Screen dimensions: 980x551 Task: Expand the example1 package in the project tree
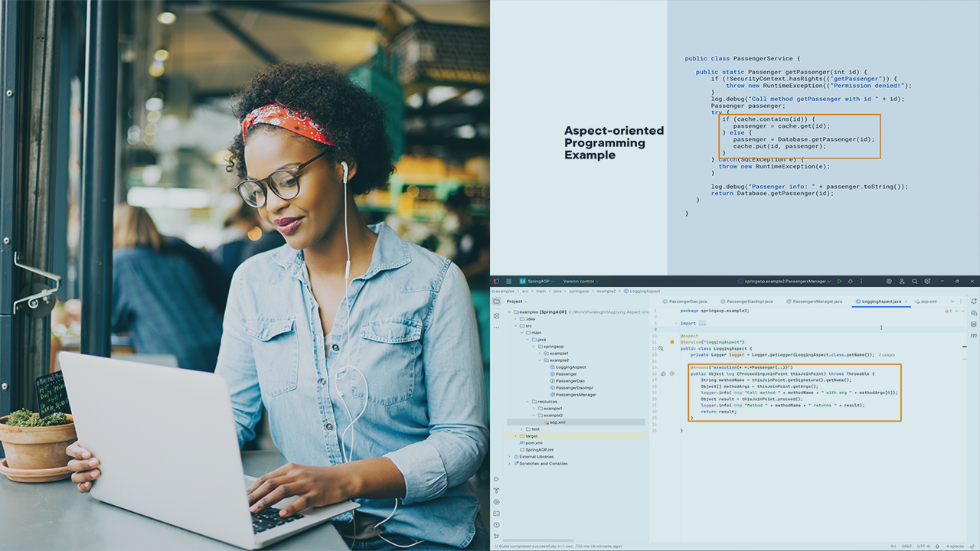coord(540,353)
